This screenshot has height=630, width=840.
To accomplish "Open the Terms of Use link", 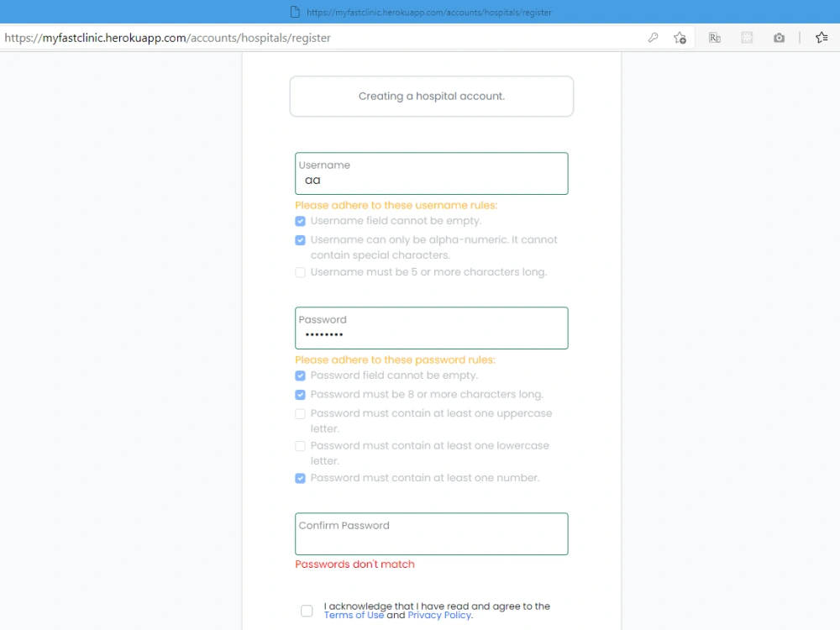I will click(354, 615).
